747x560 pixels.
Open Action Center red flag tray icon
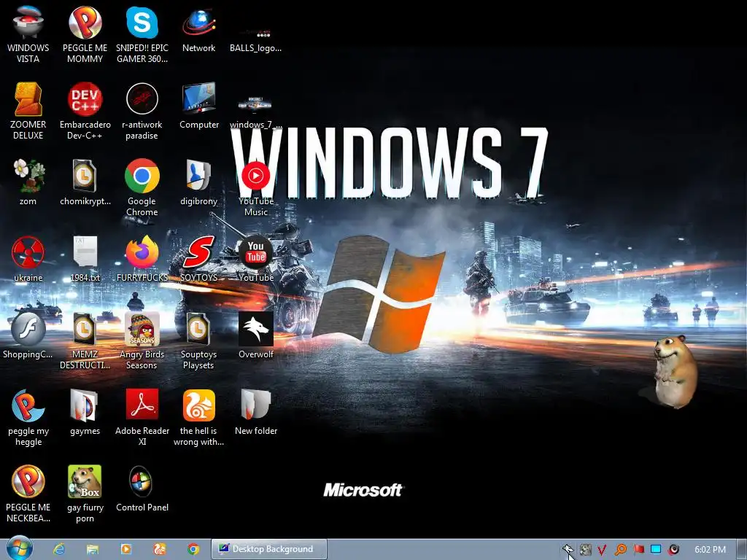click(638, 550)
